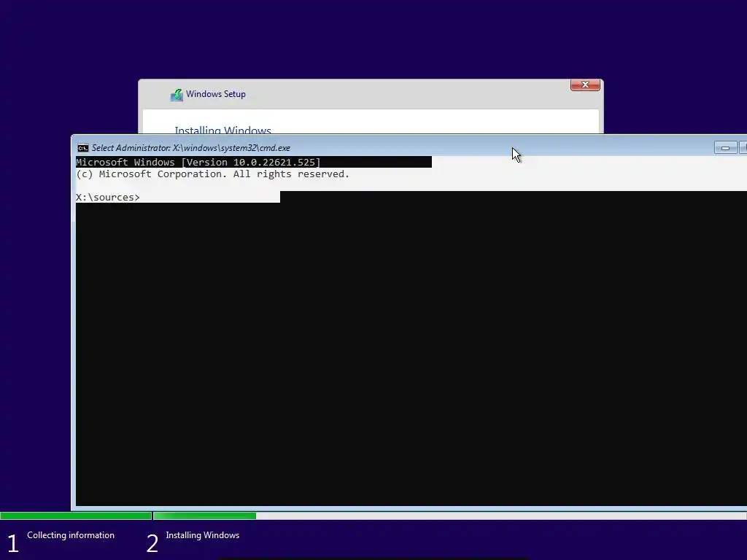Viewport: 747px width, 560px height.
Task: Click the step number 1 at bottom
Action: pyautogui.click(x=13, y=544)
